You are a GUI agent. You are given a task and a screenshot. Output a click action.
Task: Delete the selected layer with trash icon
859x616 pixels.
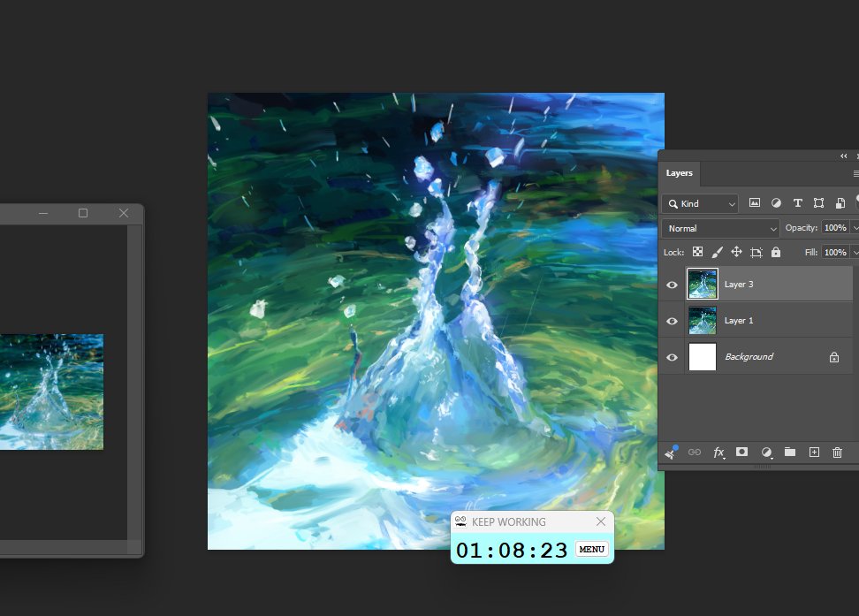coord(837,452)
